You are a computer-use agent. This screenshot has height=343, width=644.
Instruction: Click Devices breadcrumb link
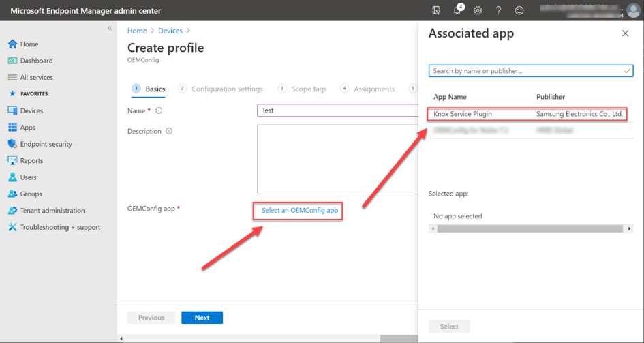click(x=170, y=31)
